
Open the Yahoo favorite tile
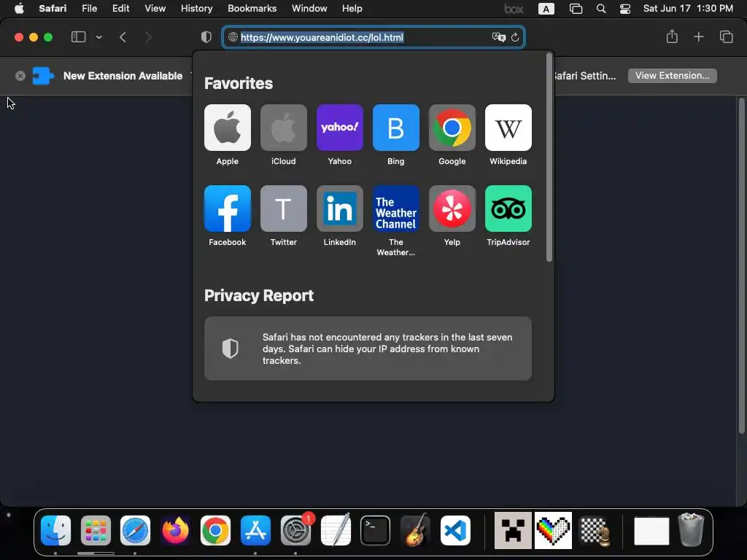click(340, 128)
